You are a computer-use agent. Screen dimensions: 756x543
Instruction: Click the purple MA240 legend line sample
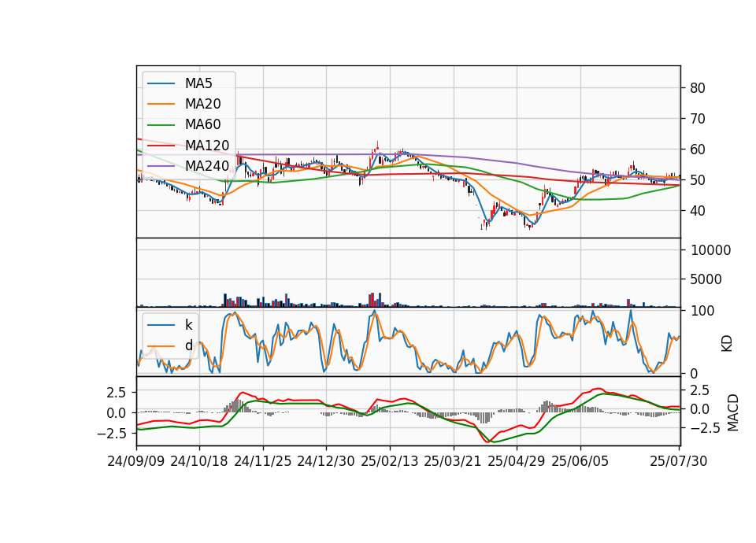coord(161,166)
